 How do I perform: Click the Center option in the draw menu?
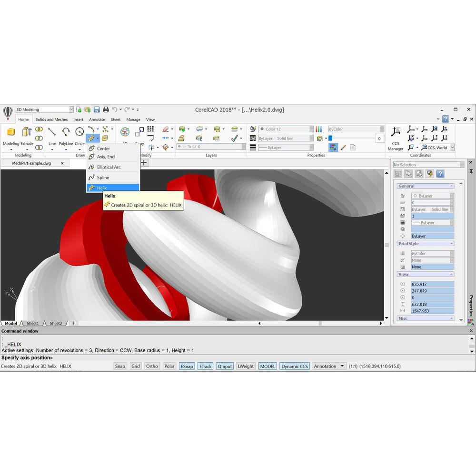(x=102, y=148)
